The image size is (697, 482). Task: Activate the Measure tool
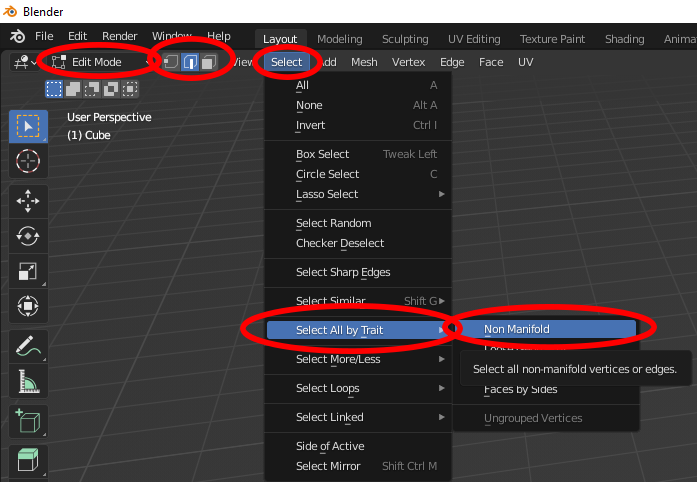click(28, 381)
